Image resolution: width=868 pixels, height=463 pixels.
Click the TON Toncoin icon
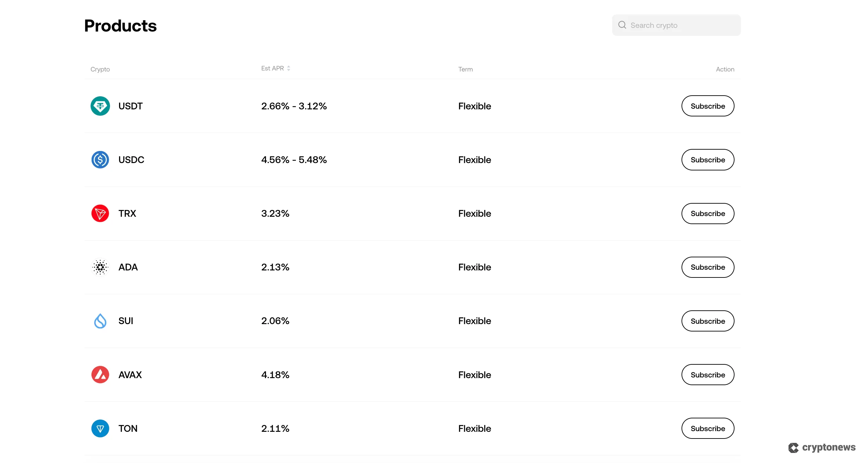[100, 428]
